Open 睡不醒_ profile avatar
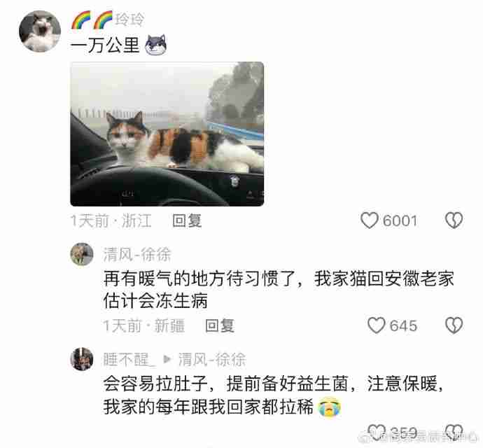Image resolution: width=483 pixels, height=448 pixels. tap(82, 359)
